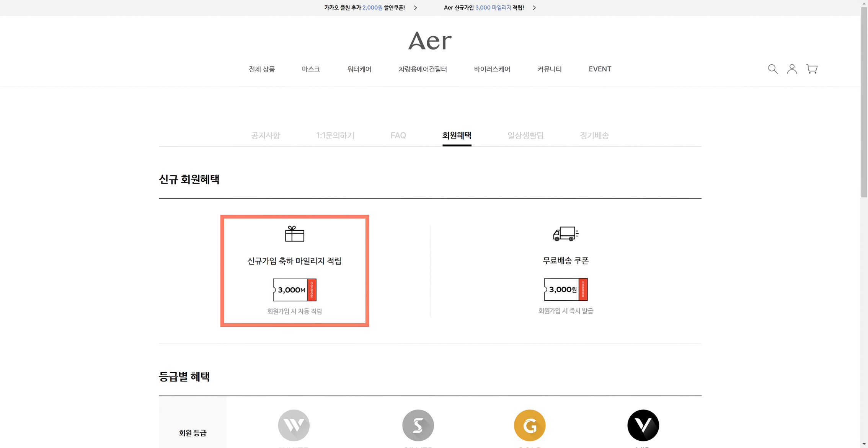Open the 차량용에어컨필터 menu
This screenshot has width=868, height=448.
(x=423, y=69)
